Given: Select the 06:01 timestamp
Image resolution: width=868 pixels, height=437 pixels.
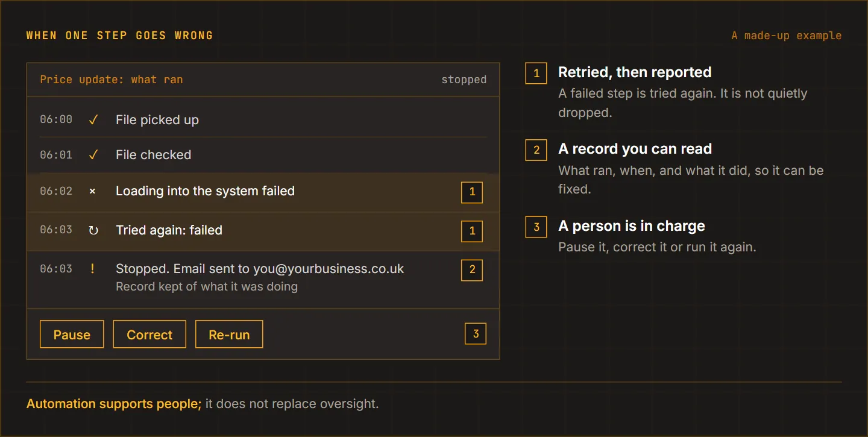Looking at the screenshot, I should [56, 155].
